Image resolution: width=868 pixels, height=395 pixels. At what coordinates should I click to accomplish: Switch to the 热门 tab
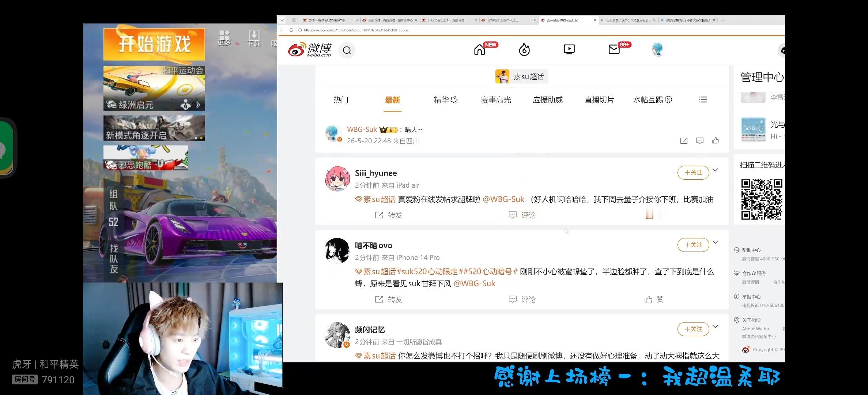341,100
